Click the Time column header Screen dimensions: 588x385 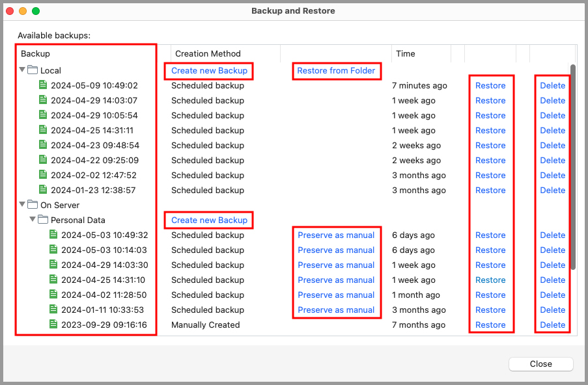pyautogui.click(x=421, y=53)
